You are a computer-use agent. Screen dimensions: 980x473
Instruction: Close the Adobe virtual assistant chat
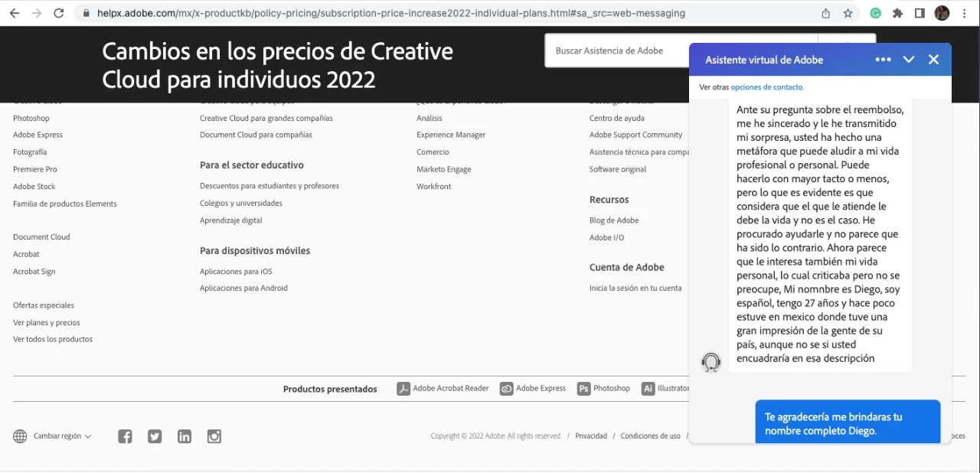(933, 60)
